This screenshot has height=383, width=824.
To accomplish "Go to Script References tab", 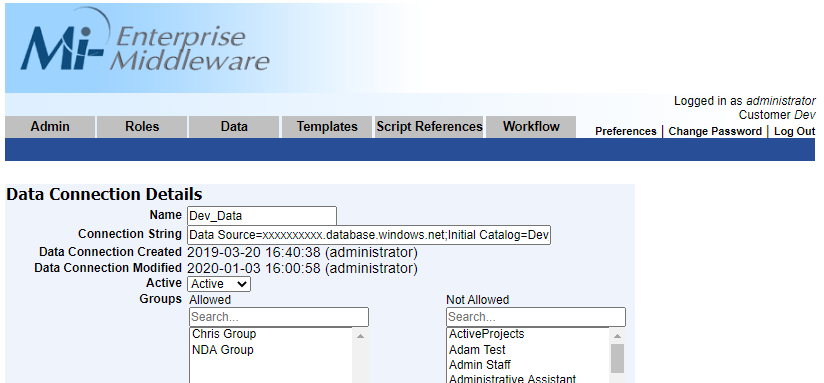I will point(429,127).
